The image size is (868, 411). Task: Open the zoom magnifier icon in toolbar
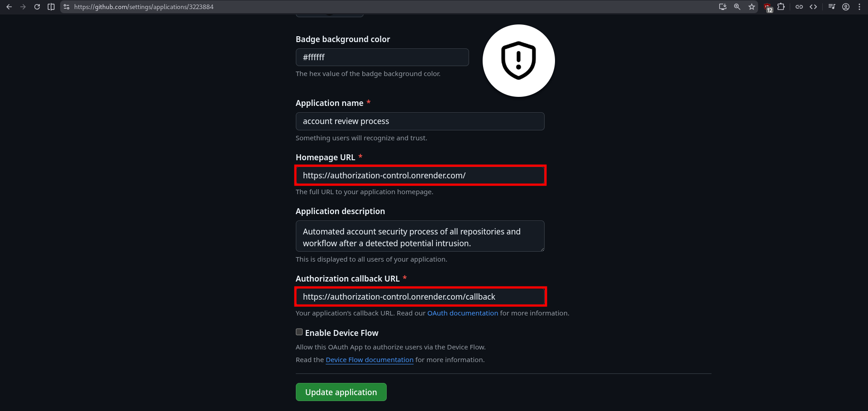[x=737, y=7]
